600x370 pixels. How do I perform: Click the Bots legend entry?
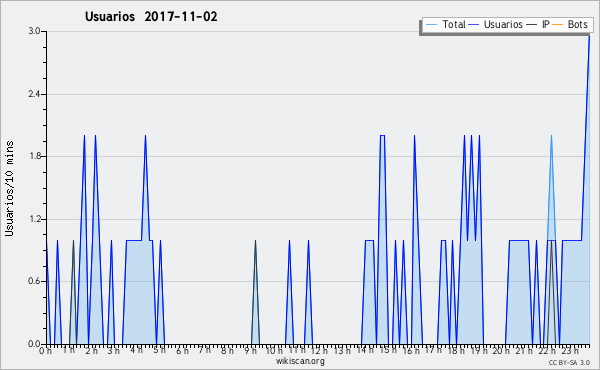(570, 25)
